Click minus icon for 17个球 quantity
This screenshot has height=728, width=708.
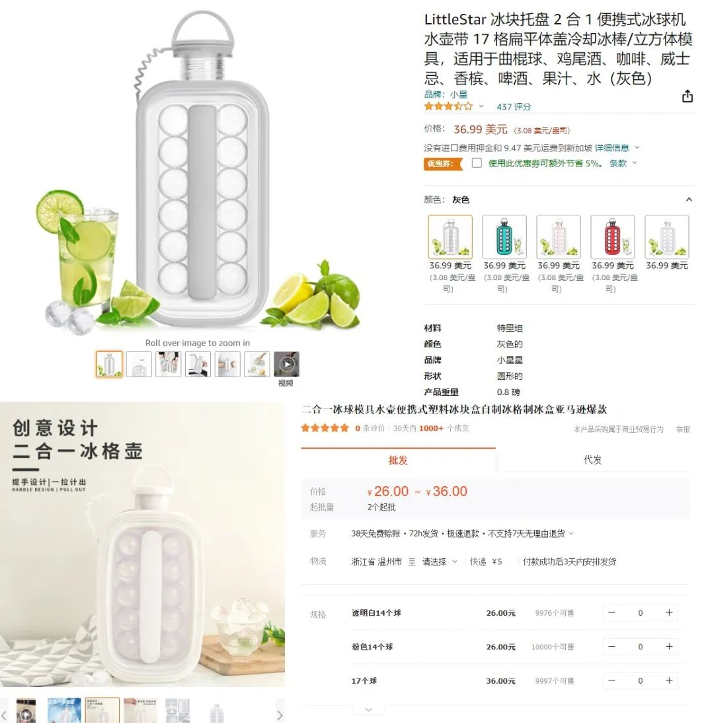point(611,680)
